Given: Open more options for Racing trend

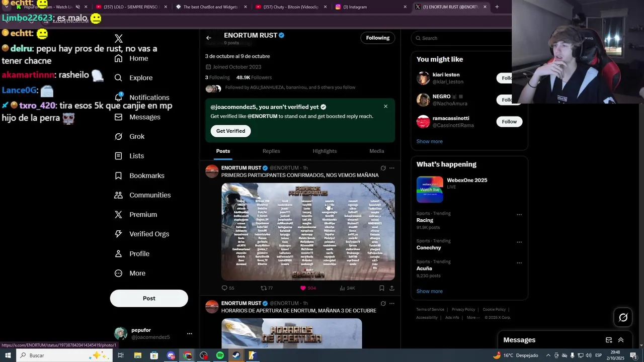Looking at the screenshot, I should coord(519,215).
